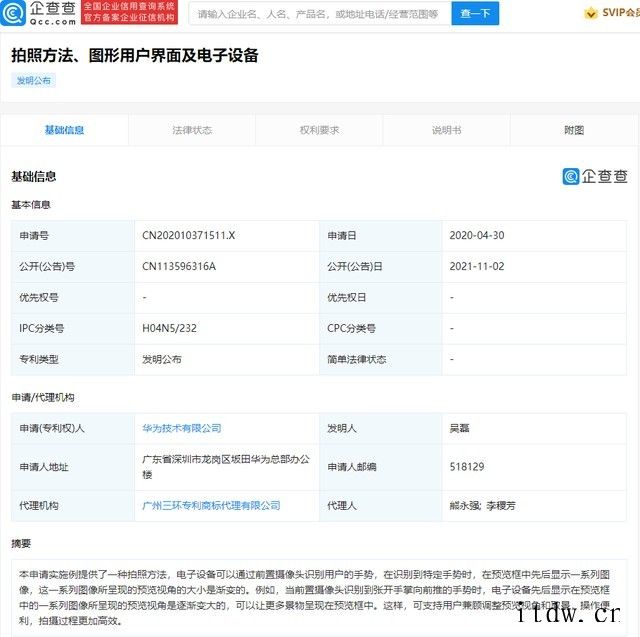Click the 摘要 section heading
Image resolution: width=640 pixels, height=637 pixels.
point(21,544)
